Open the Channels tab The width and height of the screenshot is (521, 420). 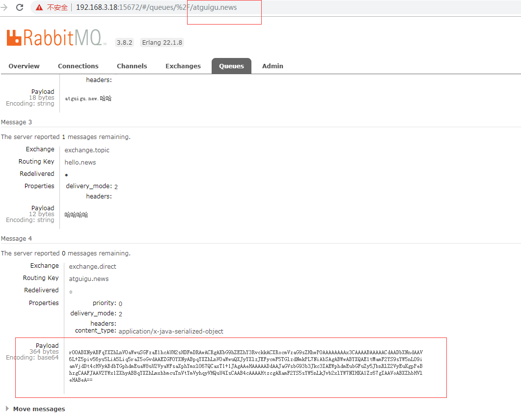tap(132, 66)
